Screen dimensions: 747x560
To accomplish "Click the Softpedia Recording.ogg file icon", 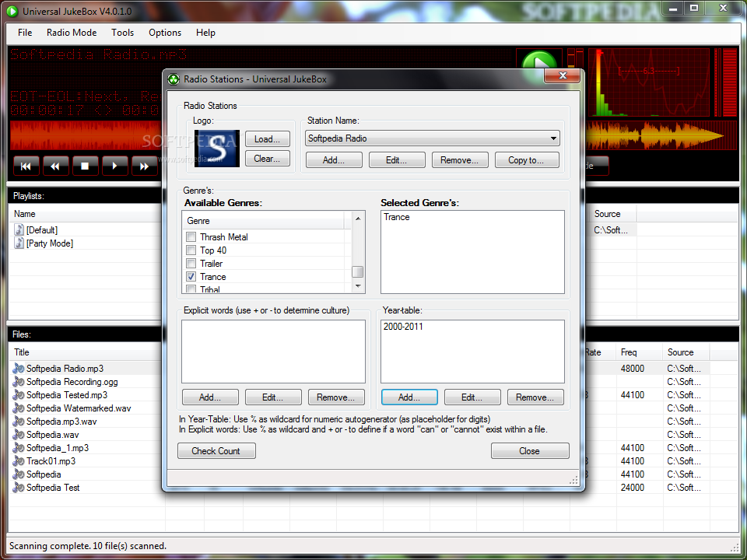I will (19, 381).
